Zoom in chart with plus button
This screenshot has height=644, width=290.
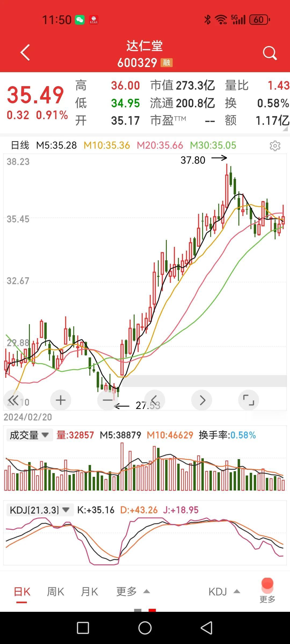pyautogui.click(x=61, y=400)
